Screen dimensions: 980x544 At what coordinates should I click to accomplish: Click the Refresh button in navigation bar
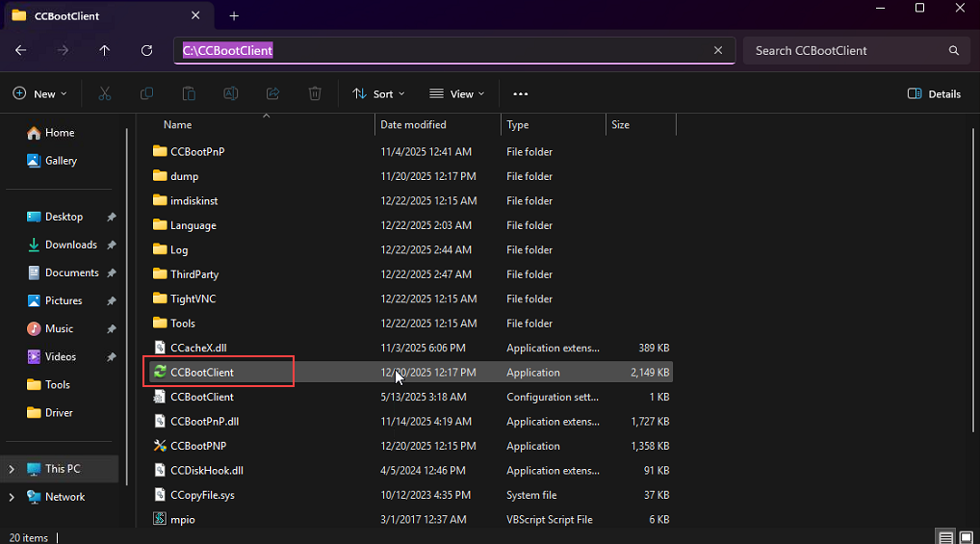point(146,50)
